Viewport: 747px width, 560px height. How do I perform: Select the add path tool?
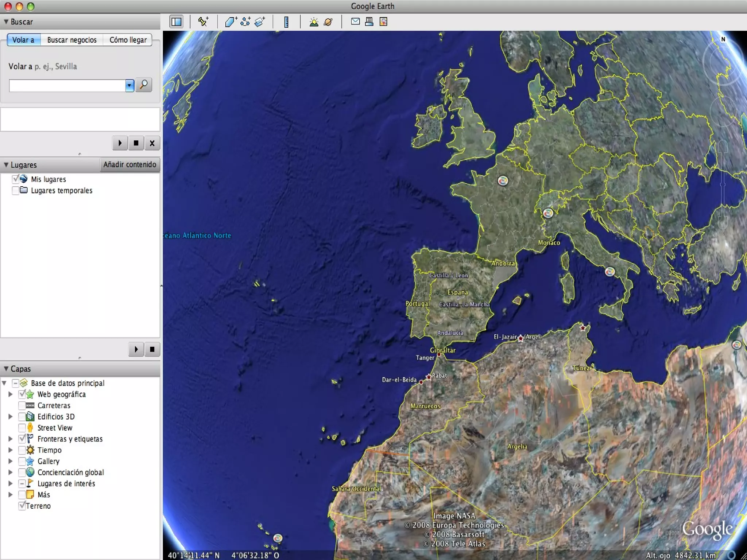point(245,22)
